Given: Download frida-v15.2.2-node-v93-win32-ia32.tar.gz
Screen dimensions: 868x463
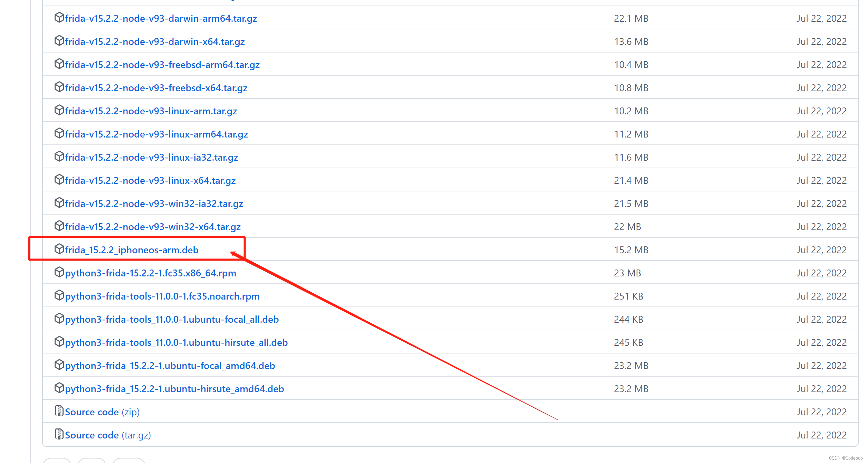Looking at the screenshot, I should pyautogui.click(x=154, y=204).
